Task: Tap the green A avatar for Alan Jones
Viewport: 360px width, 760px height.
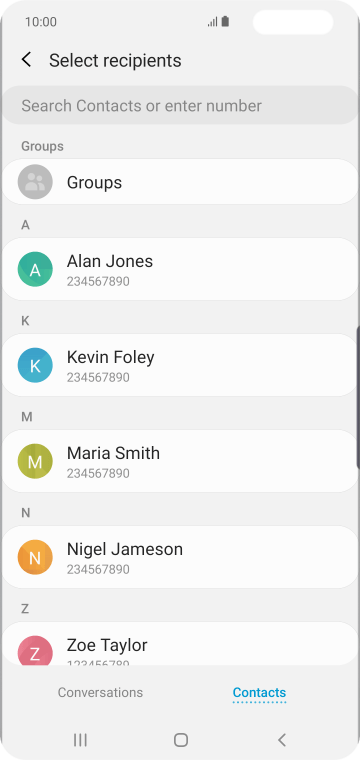Action: (x=35, y=269)
